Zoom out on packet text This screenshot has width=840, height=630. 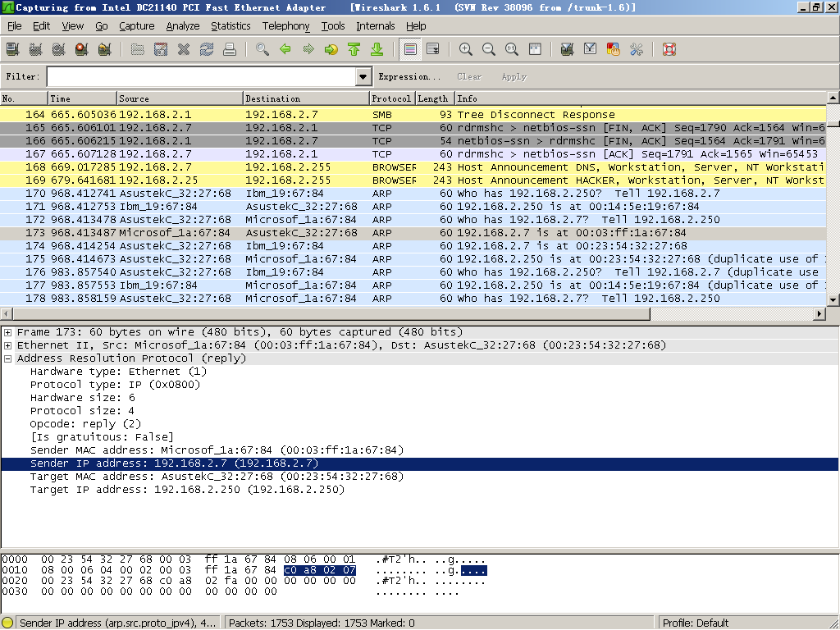click(x=489, y=50)
